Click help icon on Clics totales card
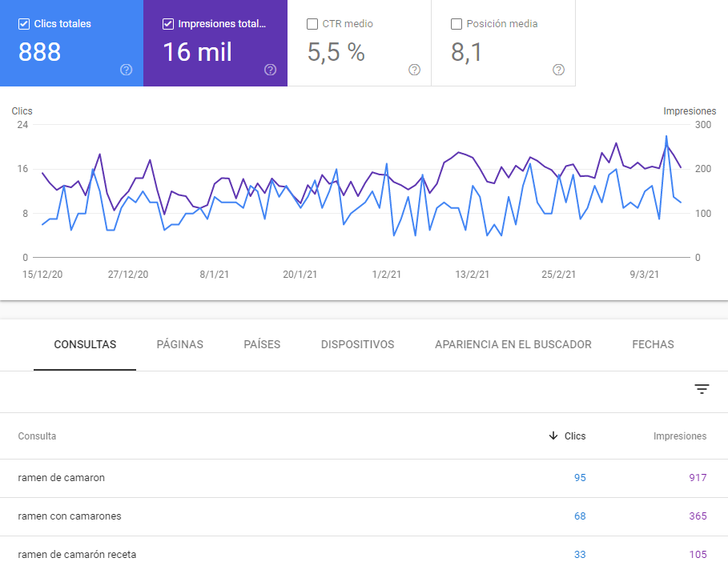 point(126,70)
